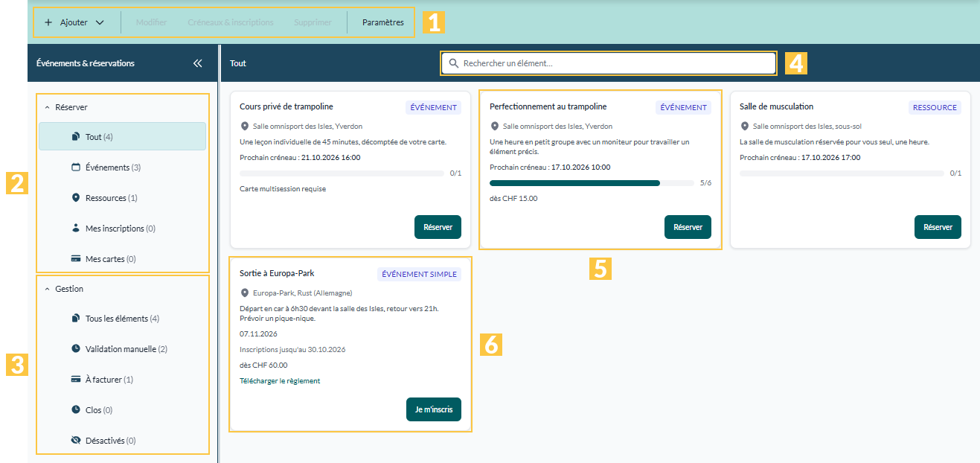Click the Télécharger le règlement link

280,381
